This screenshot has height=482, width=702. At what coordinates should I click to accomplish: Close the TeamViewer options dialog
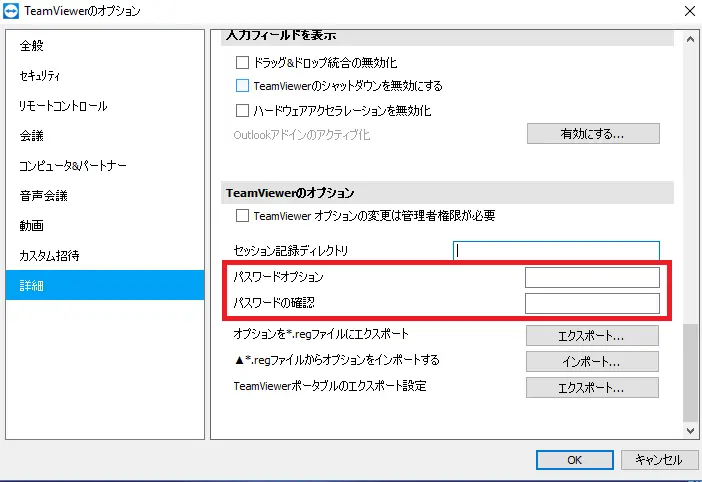point(690,11)
